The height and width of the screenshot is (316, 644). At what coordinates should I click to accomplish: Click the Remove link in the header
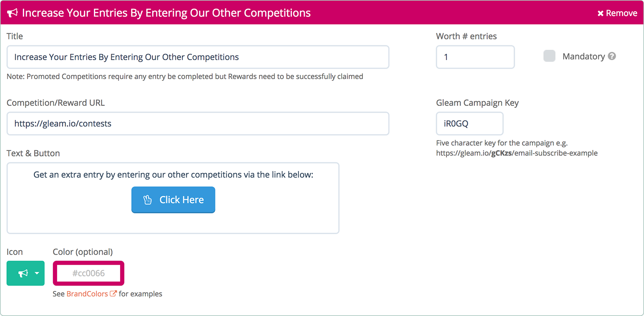(x=617, y=13)
